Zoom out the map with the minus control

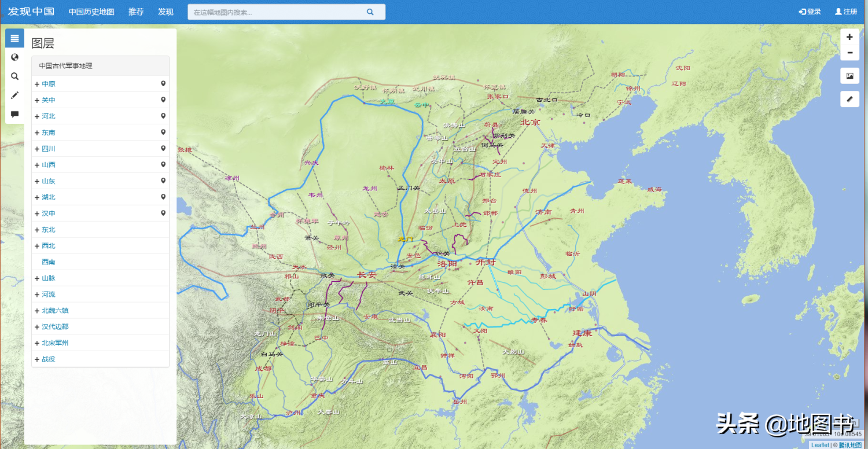pos(849,53)
